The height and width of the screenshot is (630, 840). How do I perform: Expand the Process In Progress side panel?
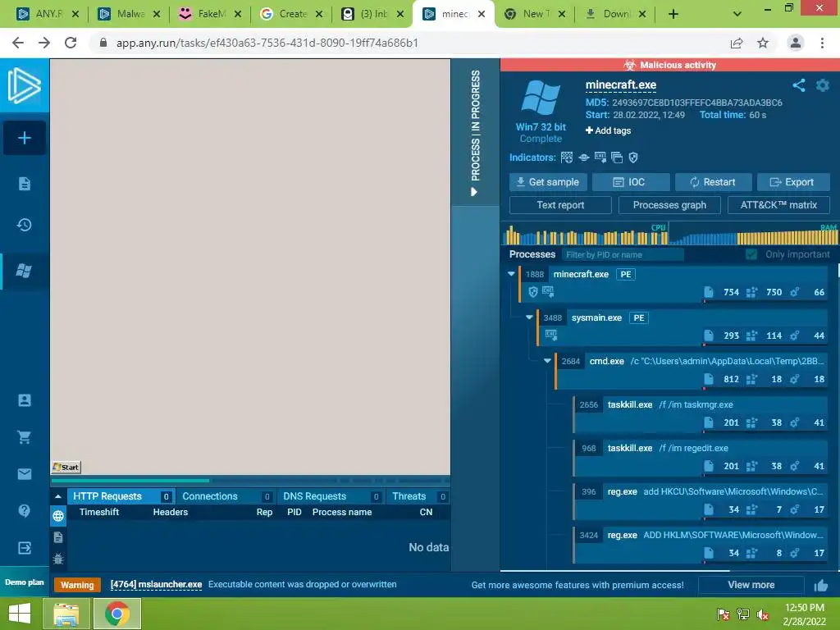[x=475, y=134]
